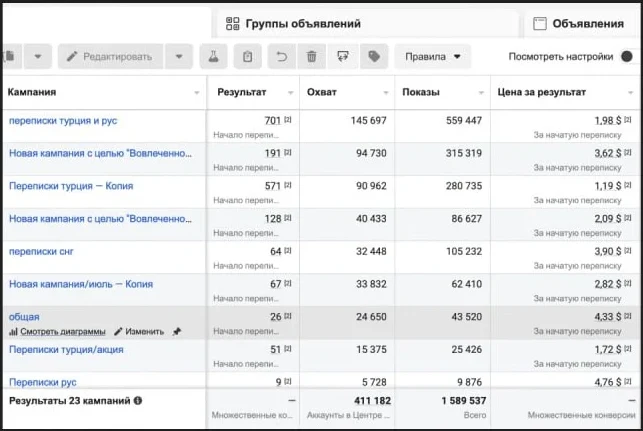Toggle the Посмотреть настройки switch
The height and width of the screenshot is (431, 643).
[x=627, y=56]
